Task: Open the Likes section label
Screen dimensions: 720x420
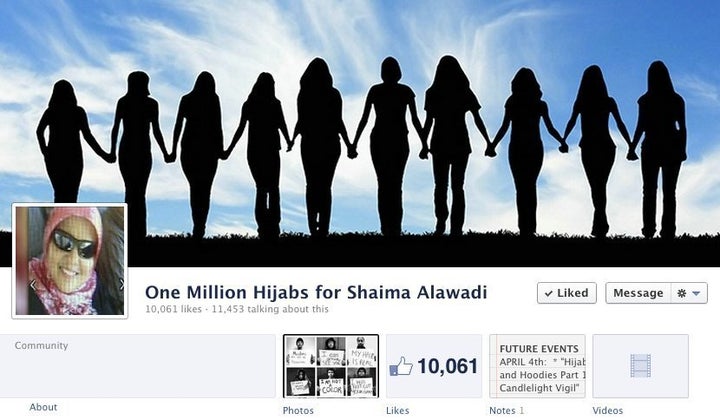Action: tap(397, 410)
